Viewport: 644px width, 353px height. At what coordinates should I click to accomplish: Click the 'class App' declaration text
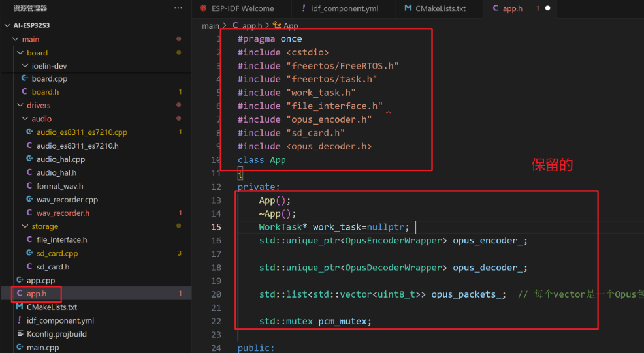pos(262,160)
